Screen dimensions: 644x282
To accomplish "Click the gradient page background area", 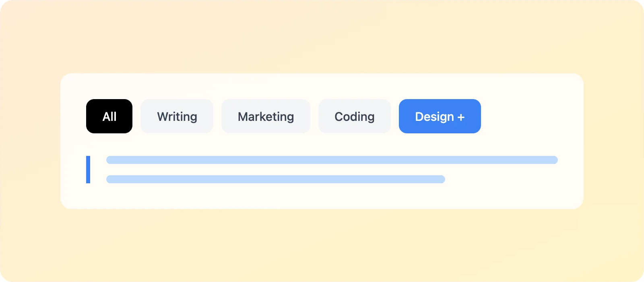I will pos(322,250).
